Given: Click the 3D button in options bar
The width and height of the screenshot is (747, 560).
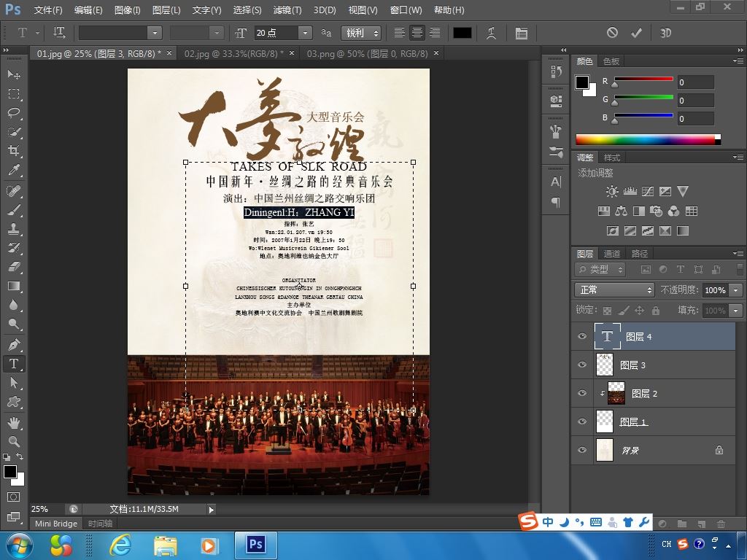Looking at the screenshot, I should click(665, 33).
